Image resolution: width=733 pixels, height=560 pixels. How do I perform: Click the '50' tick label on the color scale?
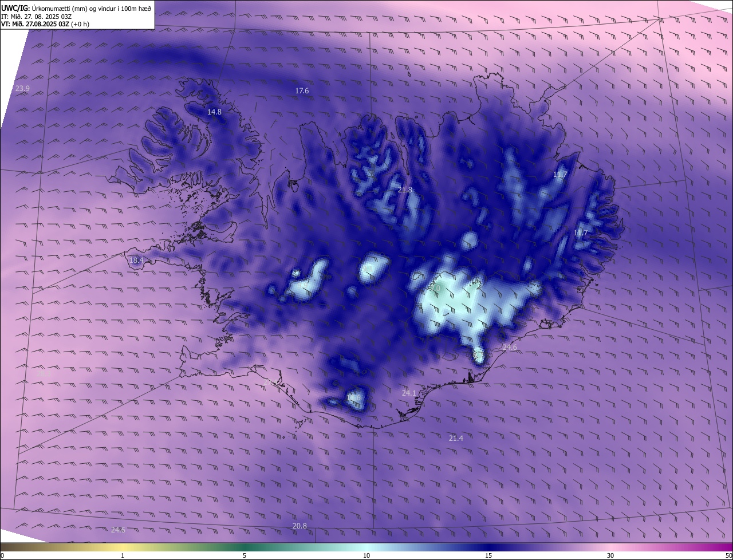pos(728,555)
